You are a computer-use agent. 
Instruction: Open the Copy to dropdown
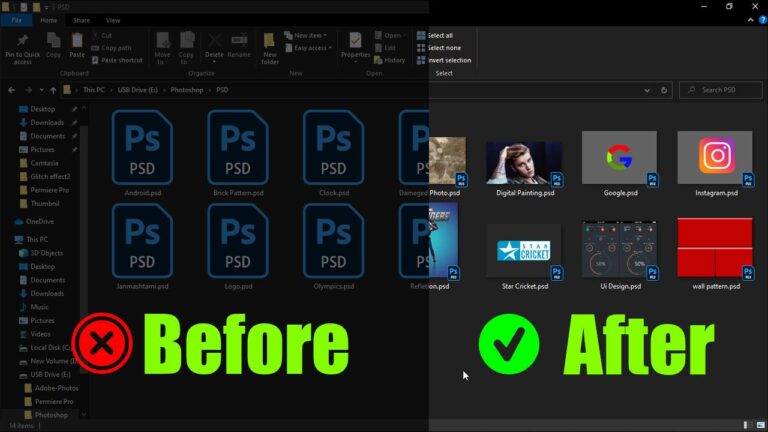[x=186, y=48]
